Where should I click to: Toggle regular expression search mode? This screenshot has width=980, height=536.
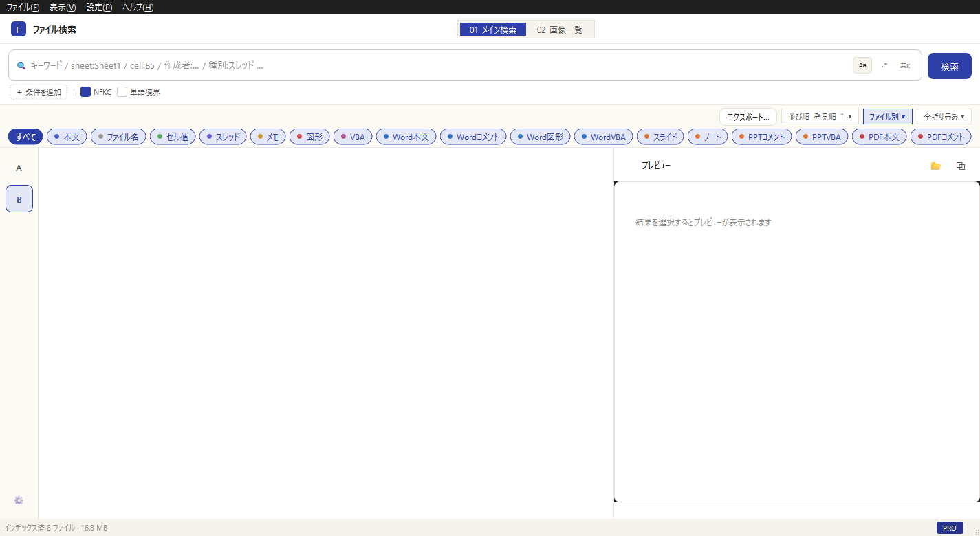[884, 65]
